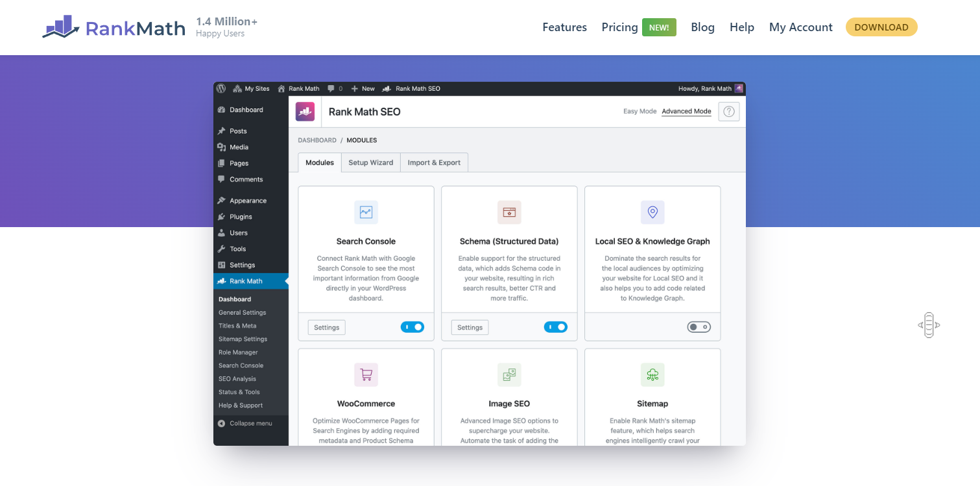Viewport: 980px width, 486px height.
Task: Click the Rank Math SEO plugin logo square
Action: point(305,112)
